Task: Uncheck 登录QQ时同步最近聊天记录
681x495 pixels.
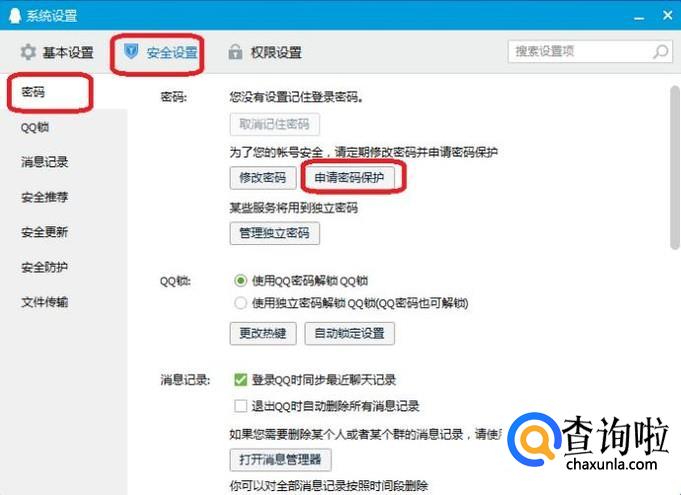Action: click(240, 380)
